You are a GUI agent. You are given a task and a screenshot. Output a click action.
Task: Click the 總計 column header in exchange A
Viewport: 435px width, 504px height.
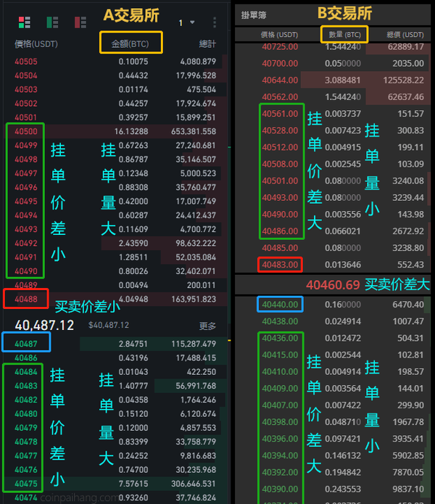207,44
